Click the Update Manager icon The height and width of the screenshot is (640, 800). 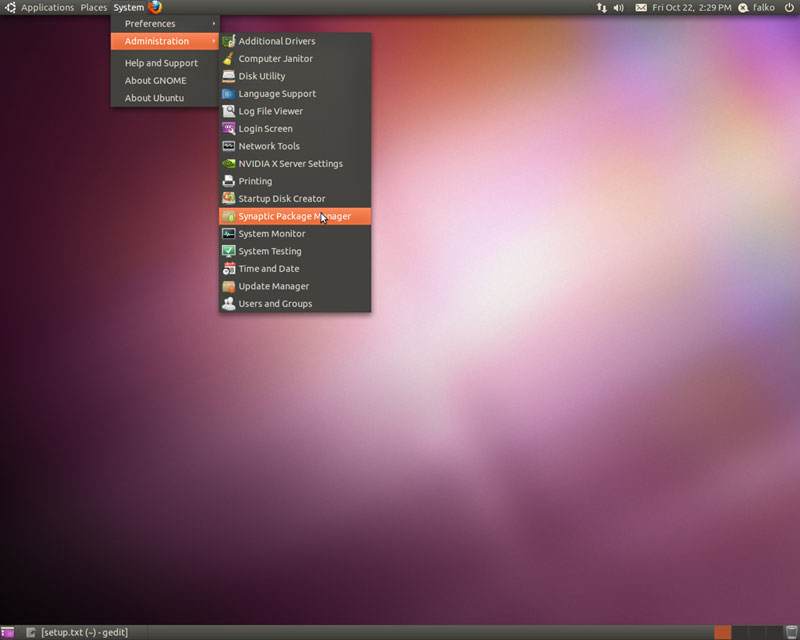(x=229, y=286)
